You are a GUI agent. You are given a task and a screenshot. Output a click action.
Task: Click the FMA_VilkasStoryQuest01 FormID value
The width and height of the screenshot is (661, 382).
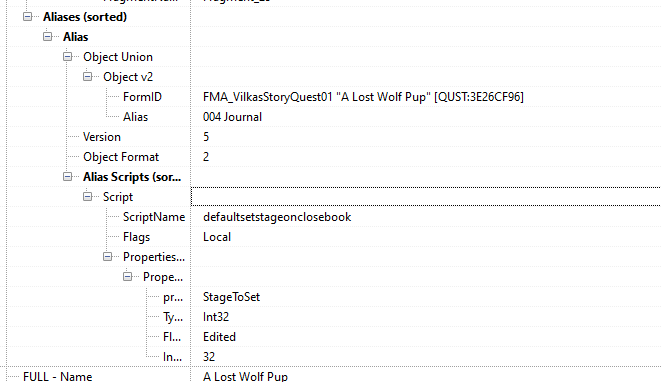[363, 97]
